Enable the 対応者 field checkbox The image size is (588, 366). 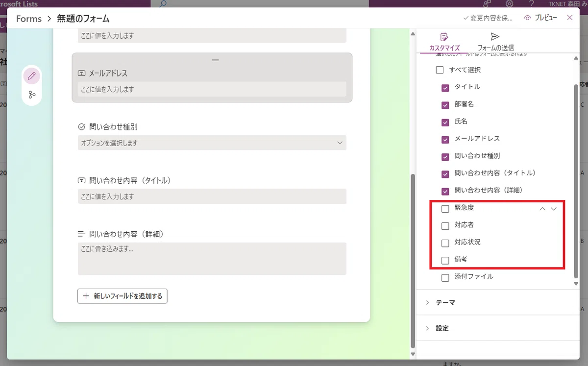point(445,226)
